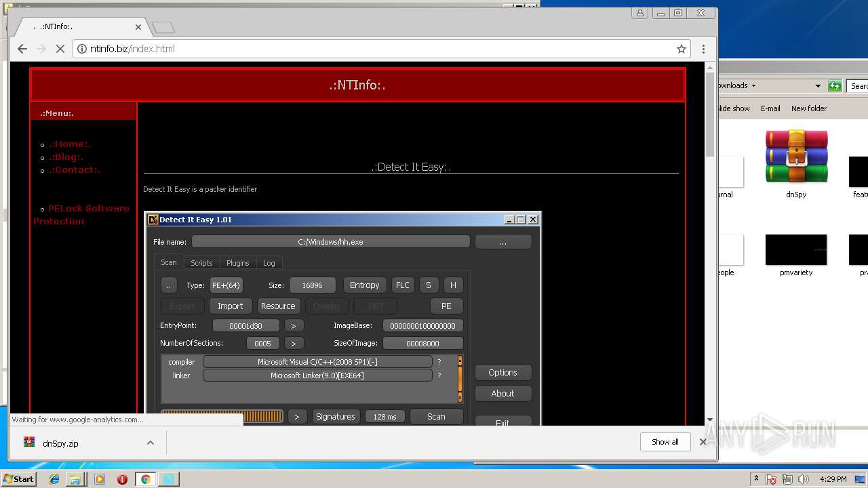Select the dnSpy archive in Explorer

pos(796,164)
